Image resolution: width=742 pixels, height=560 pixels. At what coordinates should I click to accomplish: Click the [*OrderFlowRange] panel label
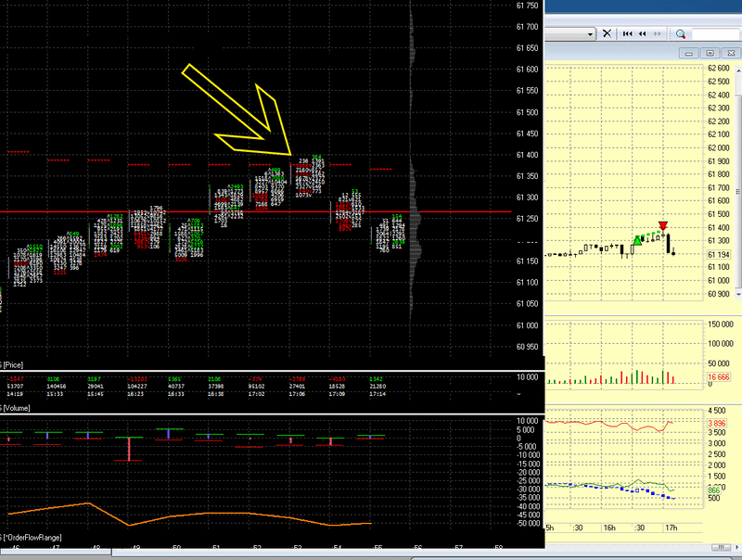pos(32,538)
